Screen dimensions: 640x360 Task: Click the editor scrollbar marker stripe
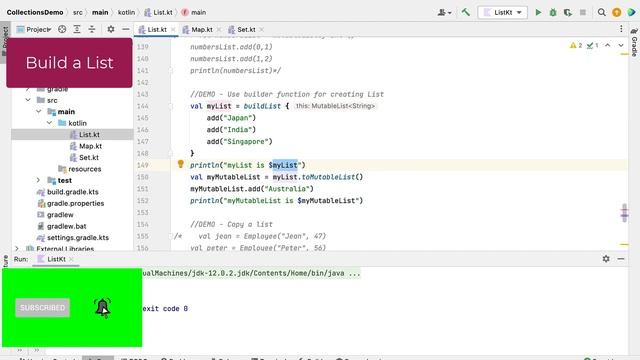tap(624, 213)
